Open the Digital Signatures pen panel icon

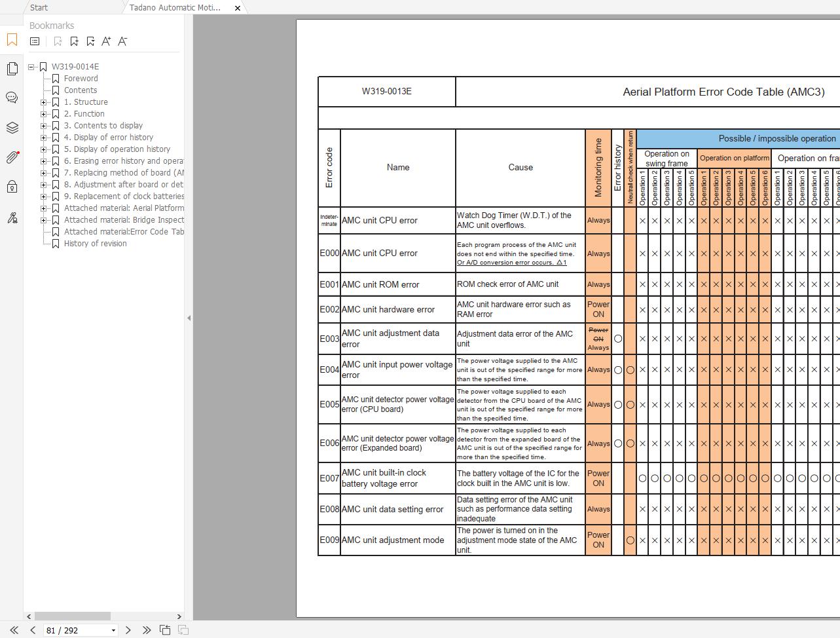[12, 217]
